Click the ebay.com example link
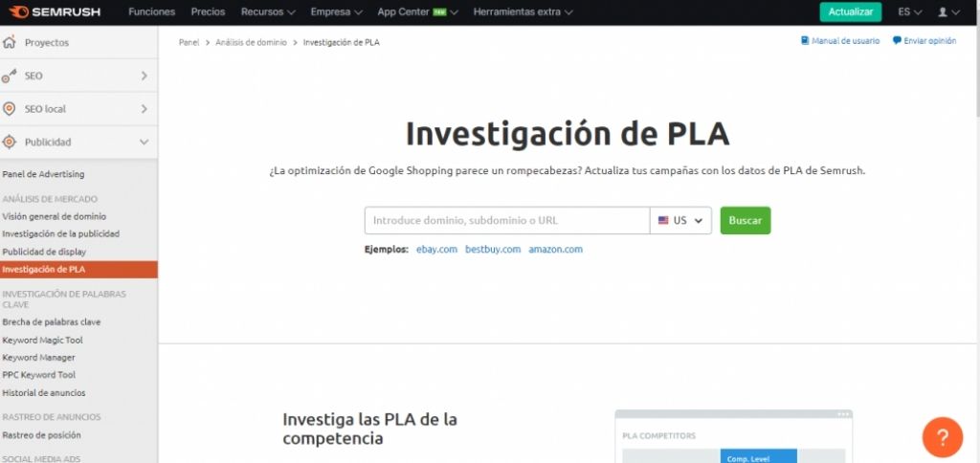 coord(436,250)
